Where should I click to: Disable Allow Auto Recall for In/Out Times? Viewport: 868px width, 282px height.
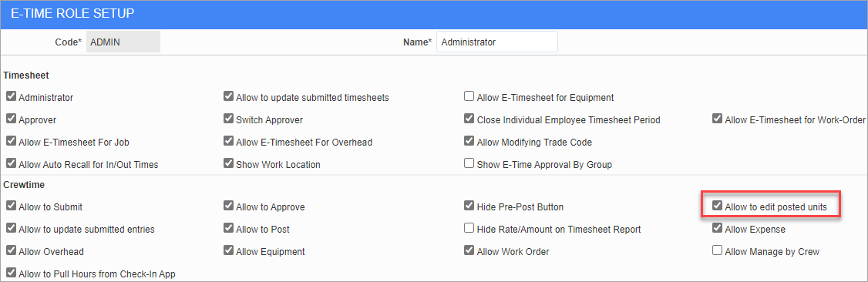pos(11,163)
